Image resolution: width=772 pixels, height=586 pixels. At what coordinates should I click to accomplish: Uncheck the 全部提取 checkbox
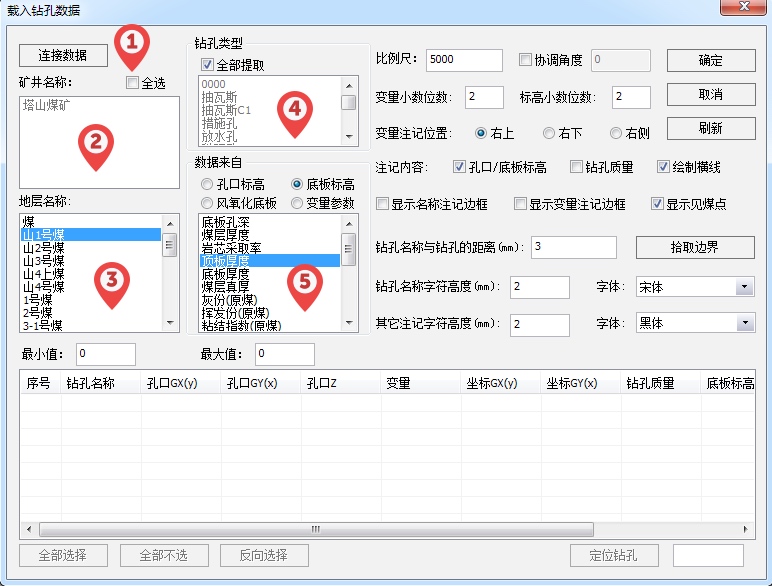coord(207,64)
